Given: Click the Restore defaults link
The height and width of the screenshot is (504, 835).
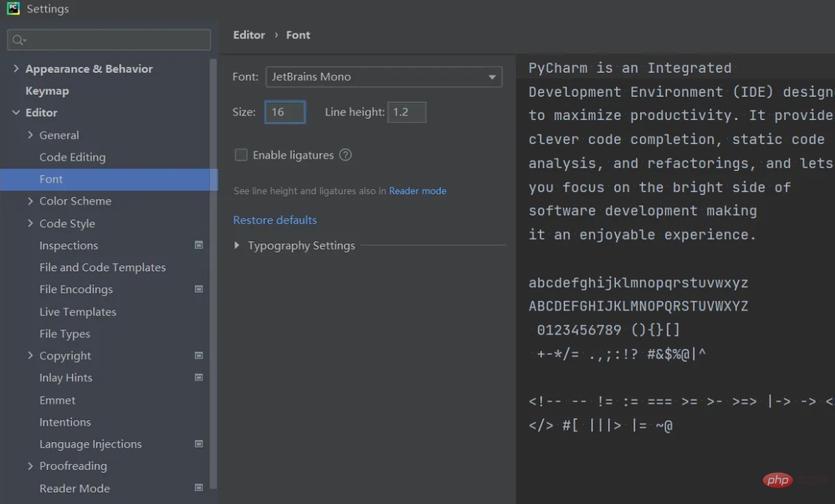Looking at the screenshot, I should pos(275,220).
